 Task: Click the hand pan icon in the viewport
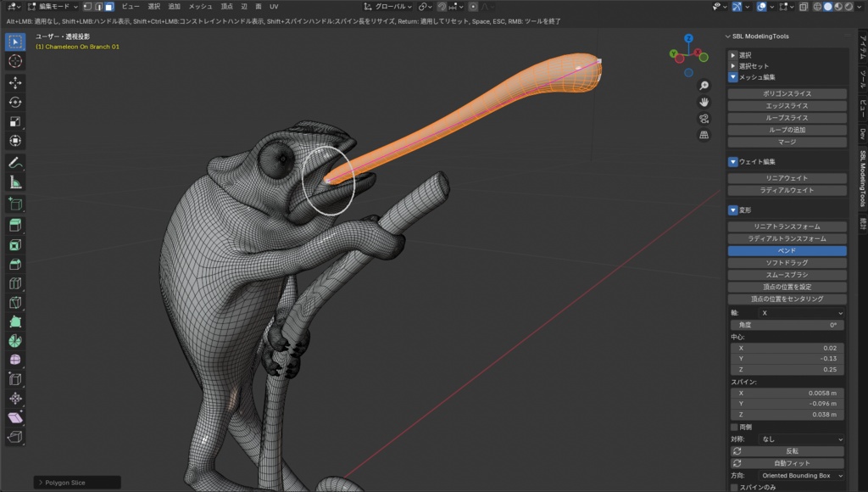(x=704, y=102)
